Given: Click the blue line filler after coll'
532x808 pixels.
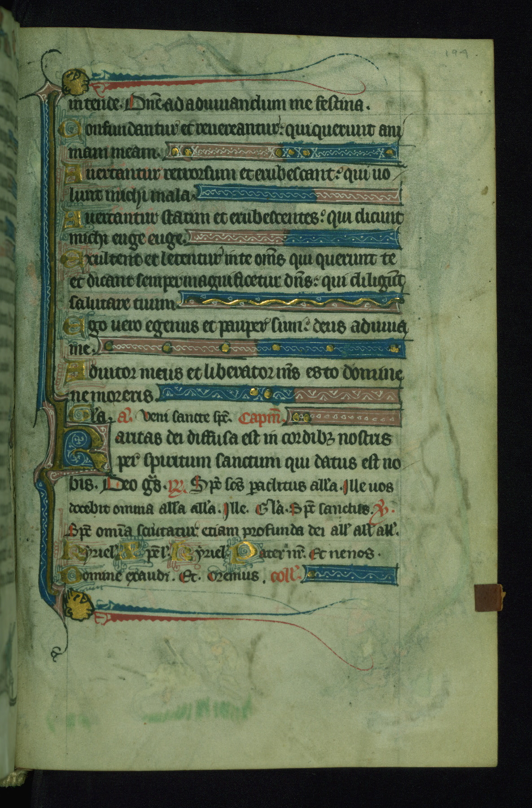Looking at the screenshot, I should pos(350,575).
